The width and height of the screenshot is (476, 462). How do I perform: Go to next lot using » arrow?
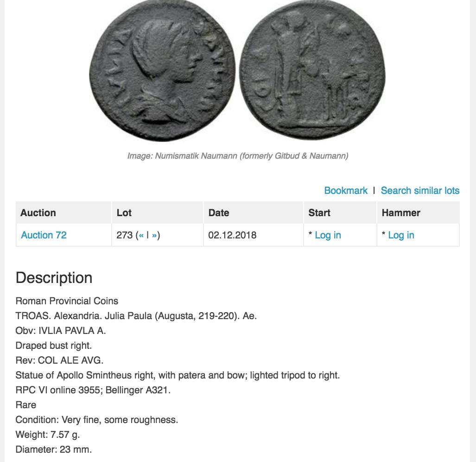click(154, 235)
